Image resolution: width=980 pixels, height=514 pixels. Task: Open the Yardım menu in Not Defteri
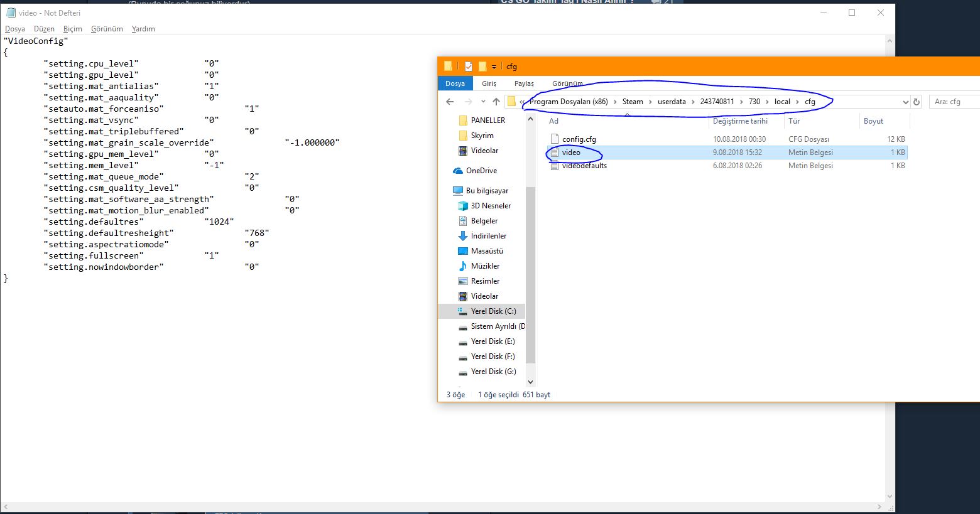(x=143, y=29)
